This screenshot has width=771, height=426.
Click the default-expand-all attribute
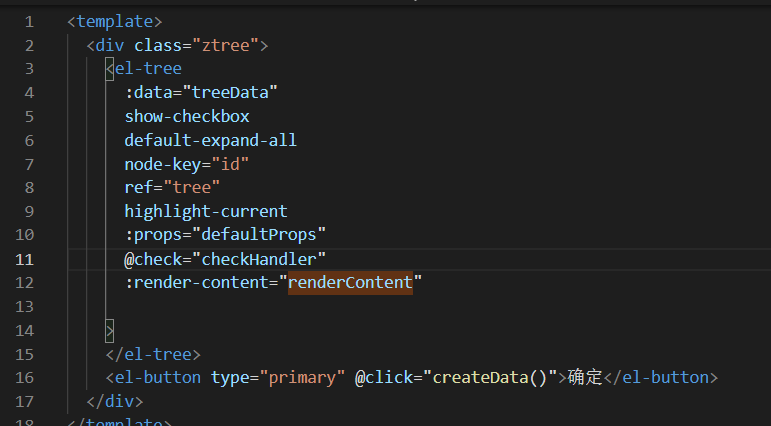(x=210, y=141)
